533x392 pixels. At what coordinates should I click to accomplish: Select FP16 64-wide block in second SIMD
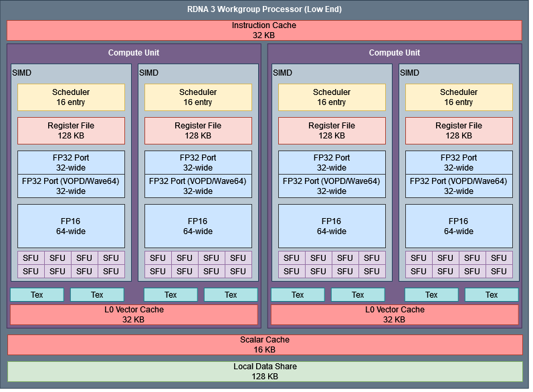click(x=198, y=226)
